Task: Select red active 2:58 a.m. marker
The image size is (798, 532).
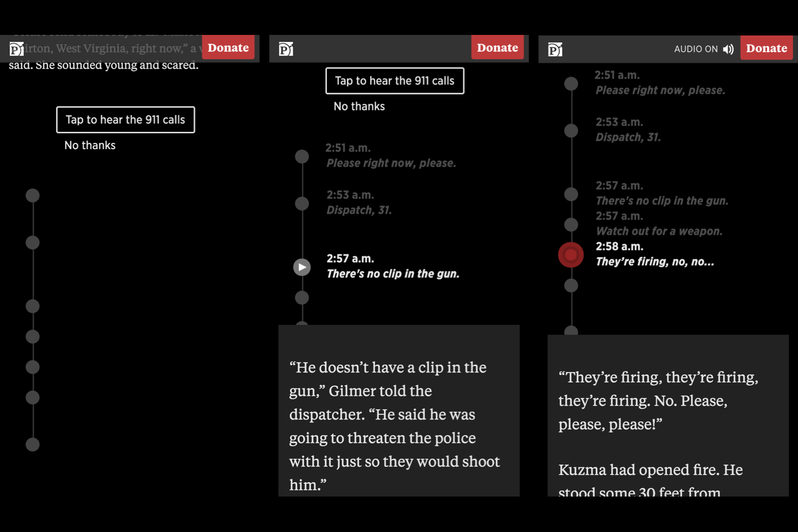Action: [571, 255]
